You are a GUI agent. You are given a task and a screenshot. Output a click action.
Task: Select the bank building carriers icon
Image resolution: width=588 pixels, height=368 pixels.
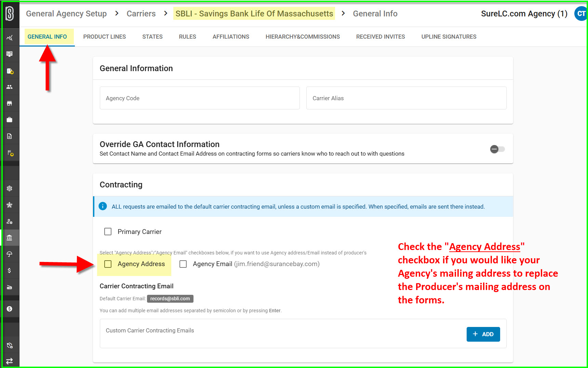click(10, 238)
